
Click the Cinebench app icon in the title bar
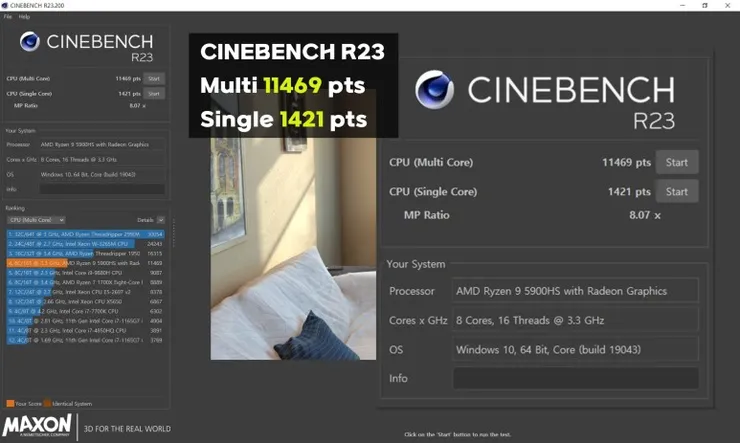(5, 5)
